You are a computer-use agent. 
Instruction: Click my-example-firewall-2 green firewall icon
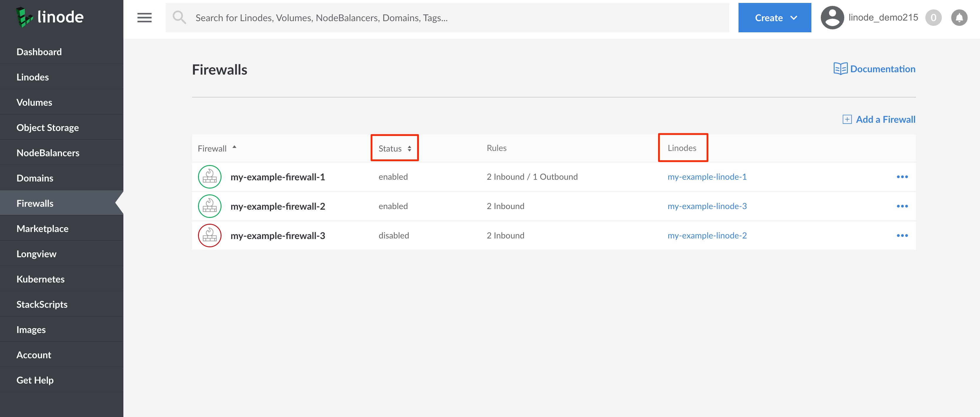[210, 206]
